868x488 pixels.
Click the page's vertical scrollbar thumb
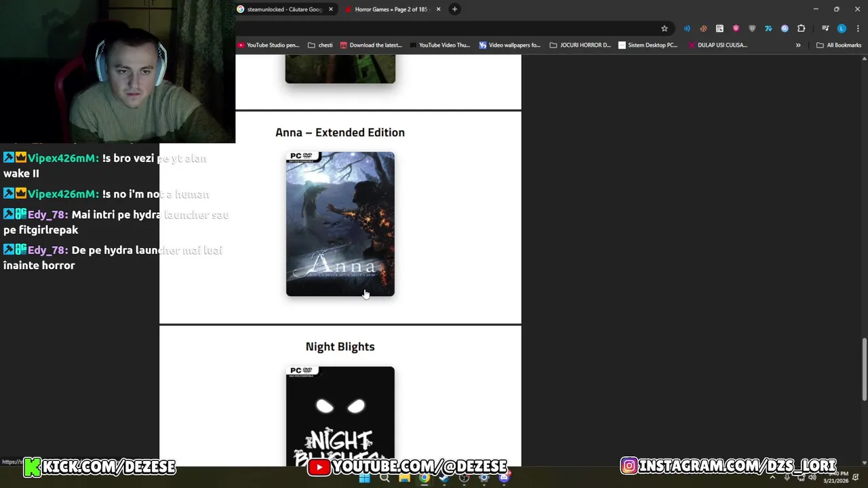[x=864, y=369]
